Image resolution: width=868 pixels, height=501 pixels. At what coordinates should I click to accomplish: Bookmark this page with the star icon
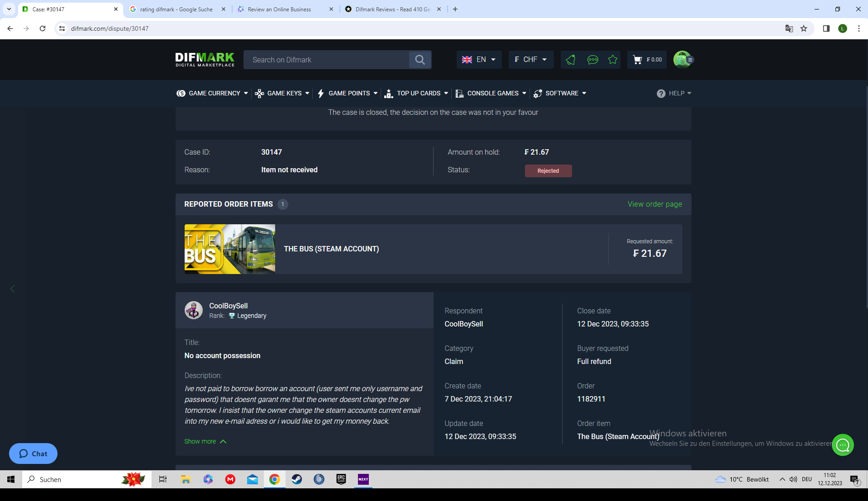tap(804, 28)
